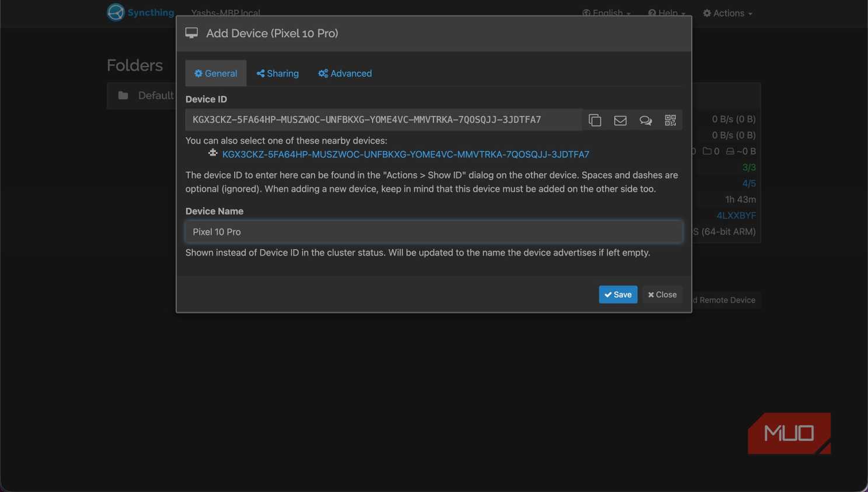Open the Sharing tab
Image resolution: width=868 pixels, height=492 pixels.
tap(278, 73)
